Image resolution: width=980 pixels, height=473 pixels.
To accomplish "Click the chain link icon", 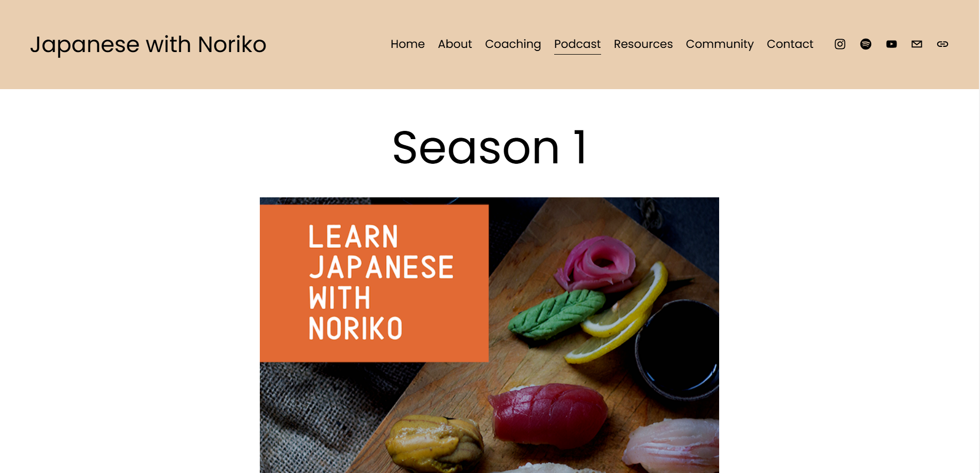I will tap(942, 44).
